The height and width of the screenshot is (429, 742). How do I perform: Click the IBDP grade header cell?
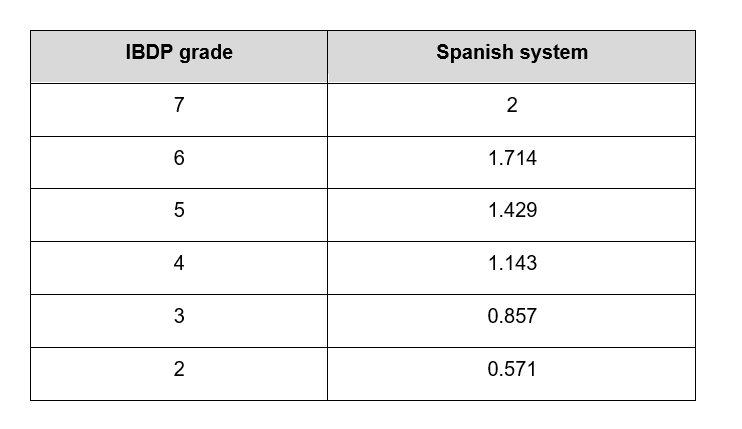point(179,54)
